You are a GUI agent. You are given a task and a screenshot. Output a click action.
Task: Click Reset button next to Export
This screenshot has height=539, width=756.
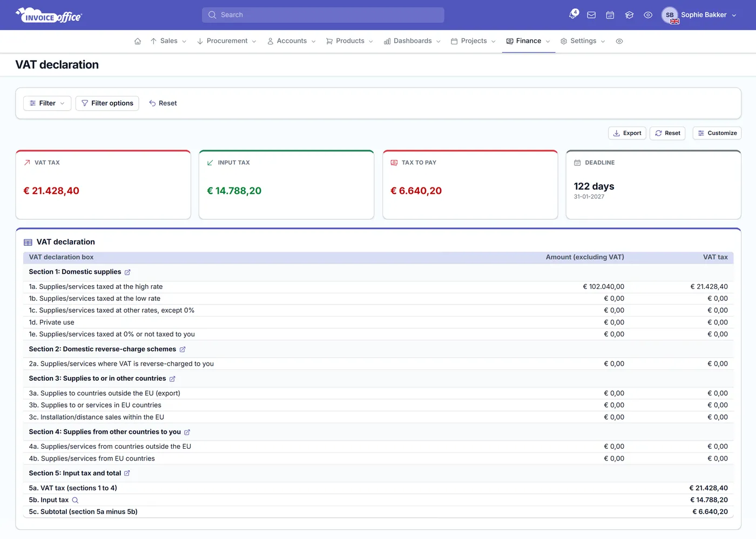point(667,133)
